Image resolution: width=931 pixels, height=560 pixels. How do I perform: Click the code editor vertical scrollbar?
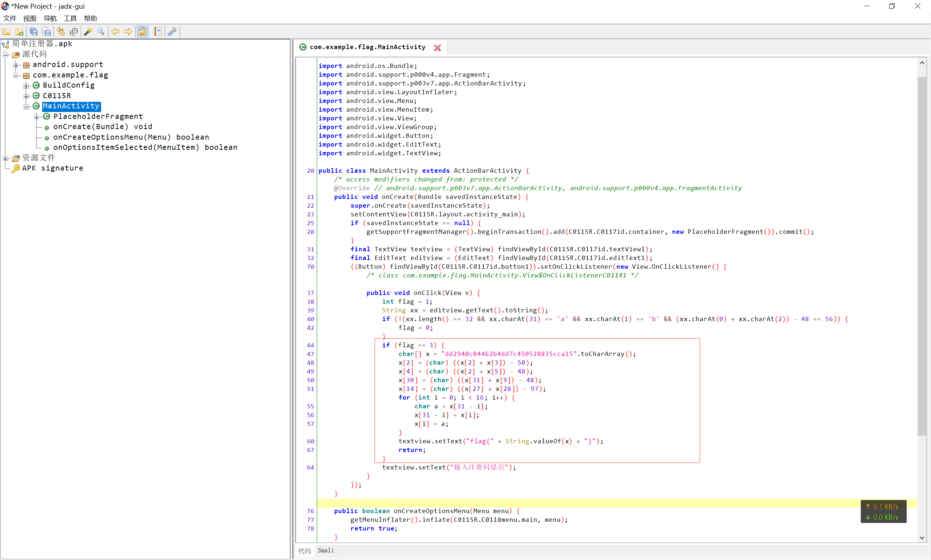922,257
